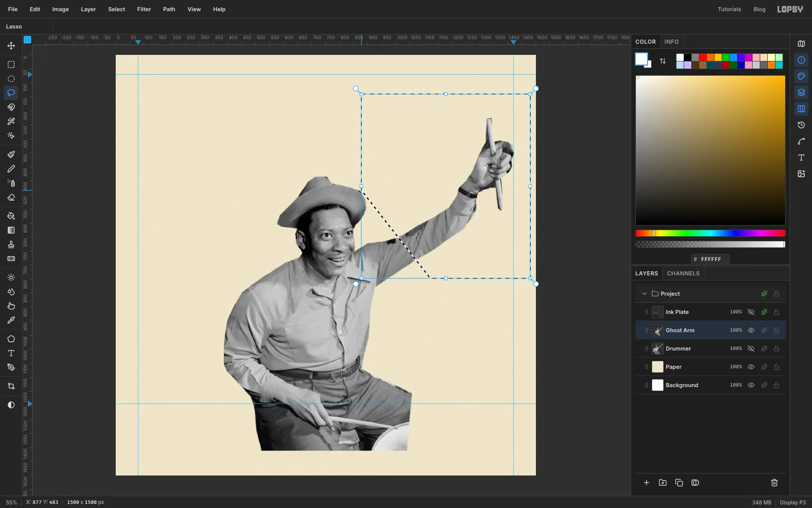Click the hex color input field

click(710, 259)
